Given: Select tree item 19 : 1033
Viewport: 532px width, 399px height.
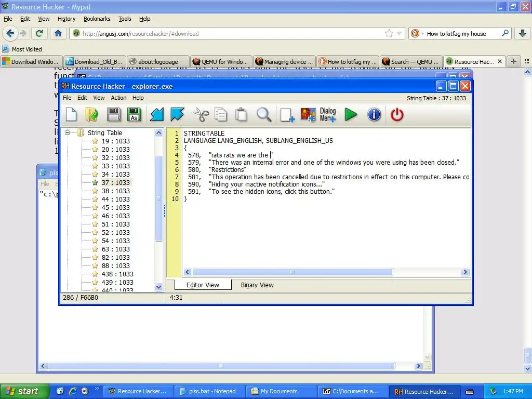Looking at the screenshot, I should point(115,141).
